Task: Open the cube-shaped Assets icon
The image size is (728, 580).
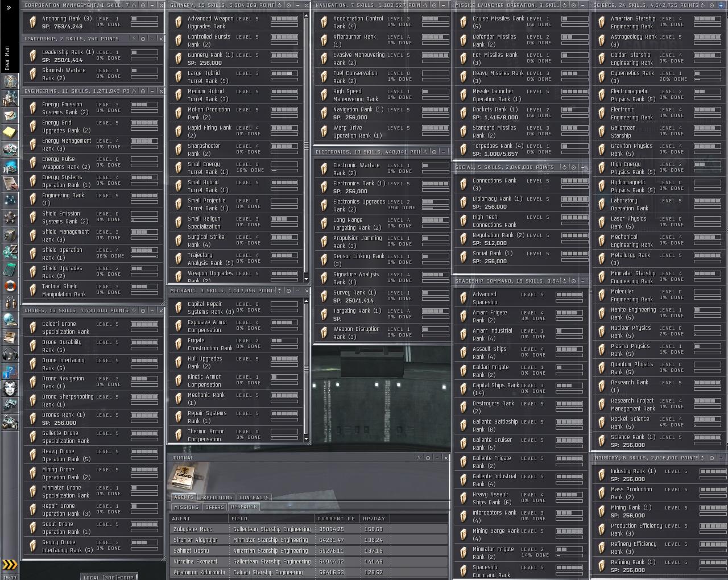Action: tap(10, 234)
